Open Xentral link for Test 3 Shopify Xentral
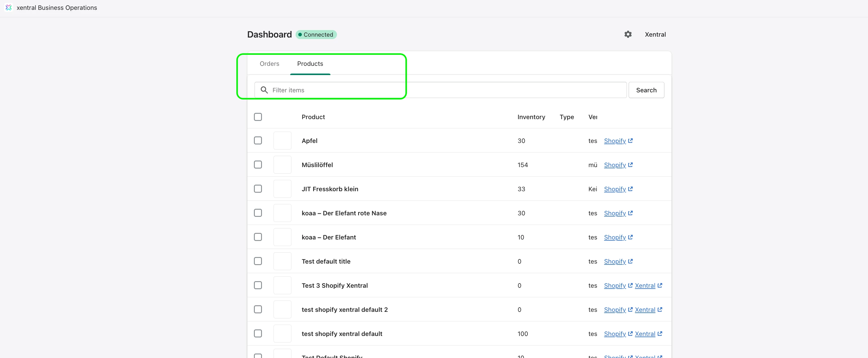The image size is (868, 358). (x=648, y=286)
